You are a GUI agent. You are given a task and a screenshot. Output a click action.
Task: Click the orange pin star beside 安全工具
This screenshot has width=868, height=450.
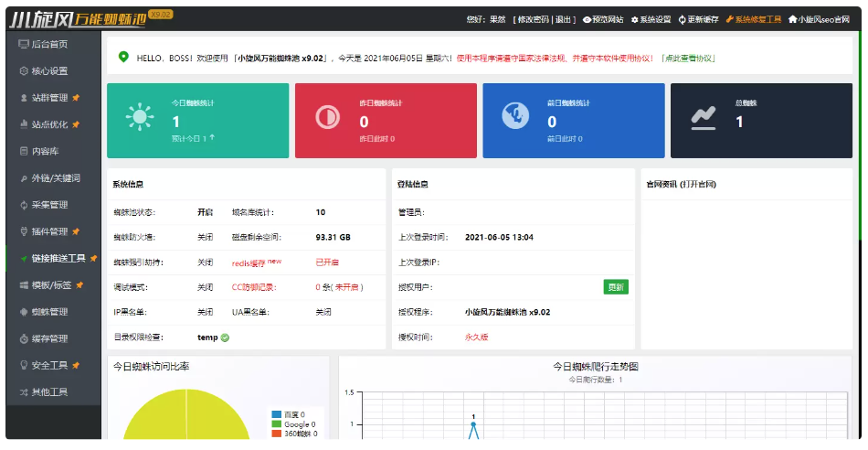pos(76,365)
